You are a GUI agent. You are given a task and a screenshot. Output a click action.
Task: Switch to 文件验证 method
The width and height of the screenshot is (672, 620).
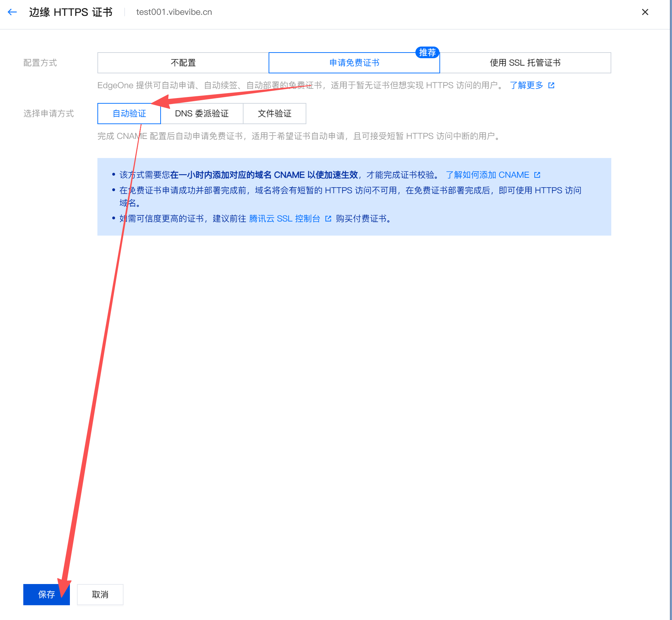275,114
